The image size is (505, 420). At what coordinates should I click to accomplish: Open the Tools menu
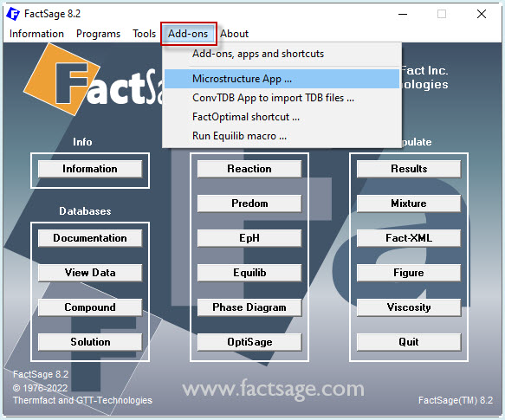(144, 34)
